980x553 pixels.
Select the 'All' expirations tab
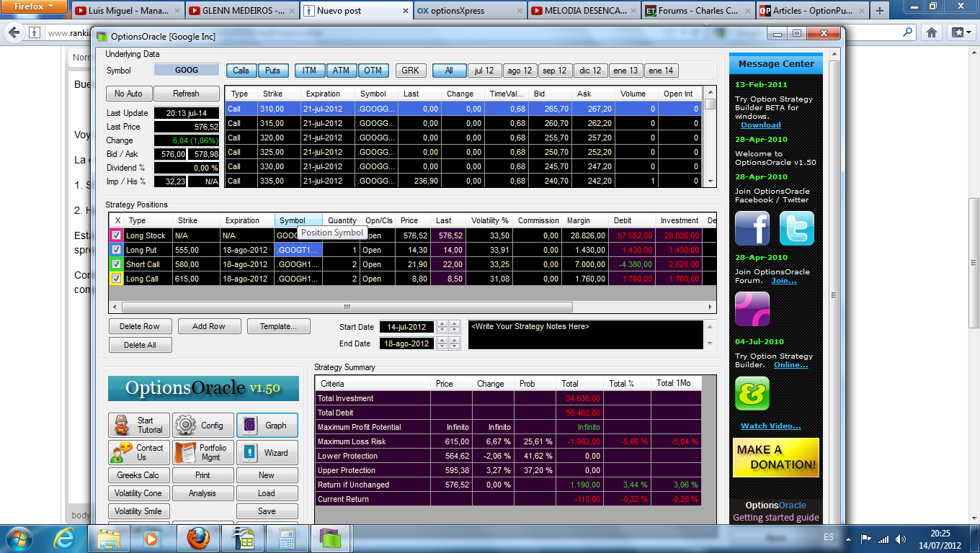pyautogui.click(x=449, y=71)
